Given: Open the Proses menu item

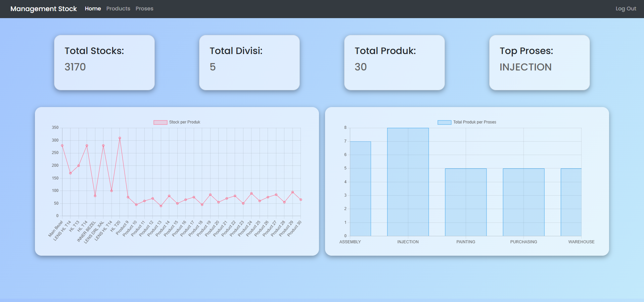Looking at the screenshot, I should (144, 9).
